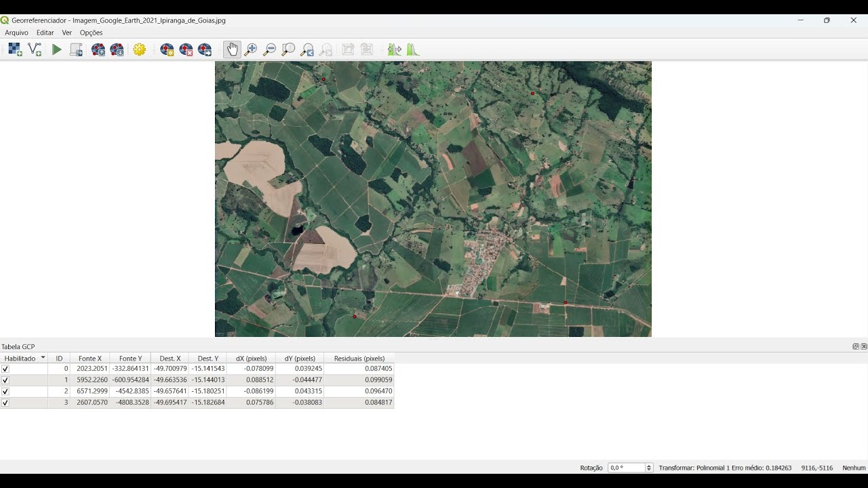The image size is (868, 488).
Task: Select Fonte X cell 2023.2051
Action: 90,369
